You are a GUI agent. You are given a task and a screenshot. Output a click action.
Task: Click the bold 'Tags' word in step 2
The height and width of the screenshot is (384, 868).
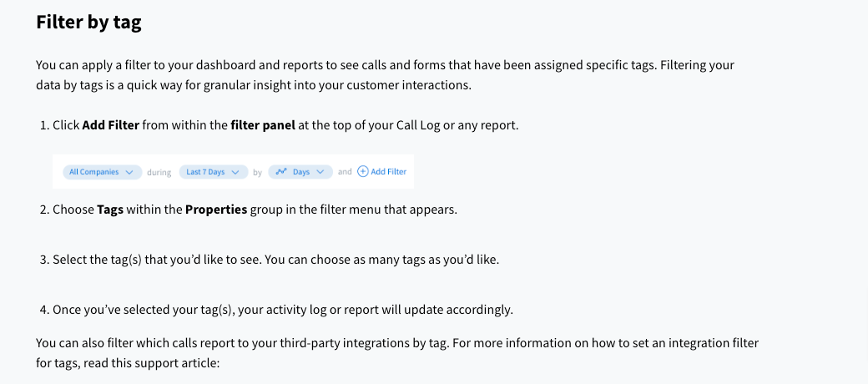pyautogui.click(x=110, y=210)
